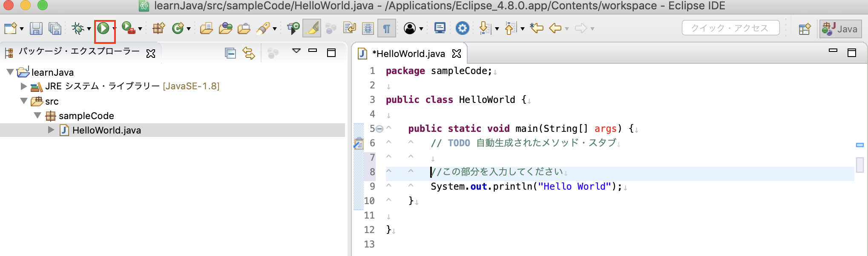Click the green Run button

click(103, 28)
